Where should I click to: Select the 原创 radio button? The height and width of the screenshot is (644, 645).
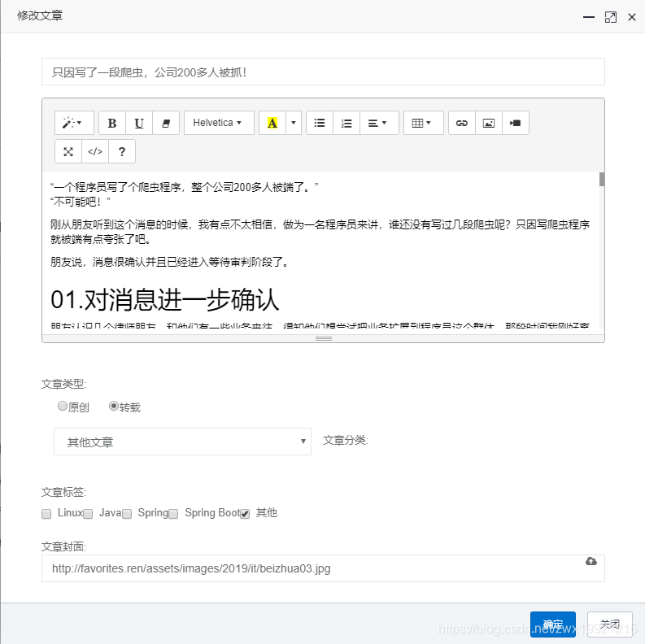(x=63, y=406)
